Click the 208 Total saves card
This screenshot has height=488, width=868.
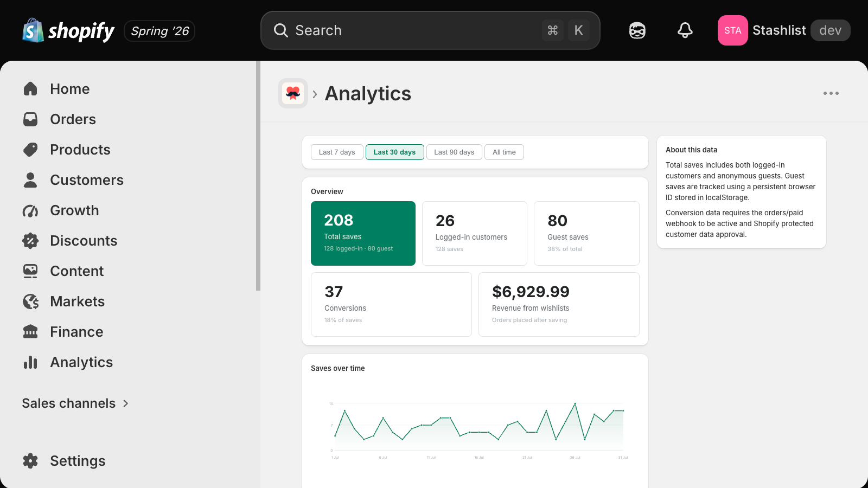(x=363, y=233)
